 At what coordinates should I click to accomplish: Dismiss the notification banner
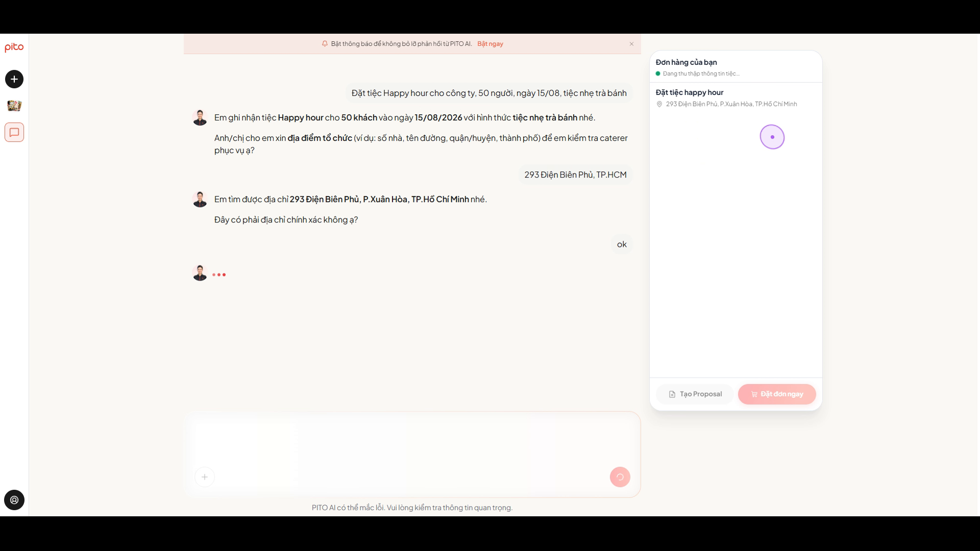tap(631, 44)
